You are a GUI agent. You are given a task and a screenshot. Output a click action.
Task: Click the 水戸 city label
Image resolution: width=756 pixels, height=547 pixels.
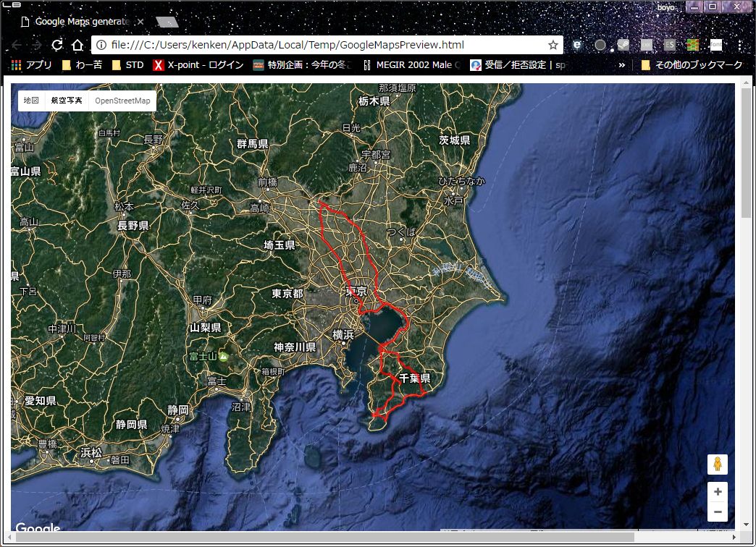453,200
